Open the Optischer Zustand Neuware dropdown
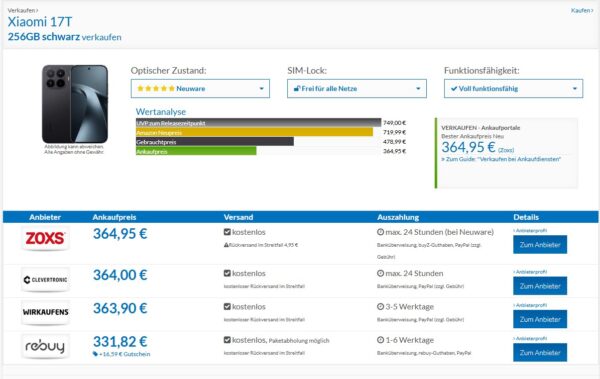600x379 pixels. point(200,88)
